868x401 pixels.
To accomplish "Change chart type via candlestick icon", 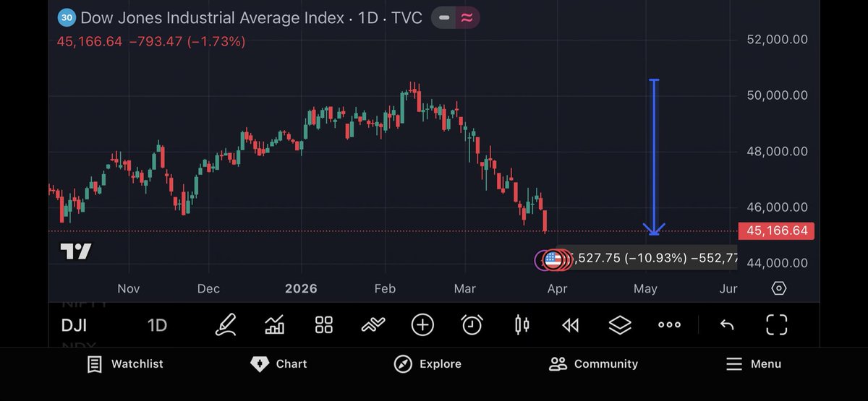I will coord(522,325).
